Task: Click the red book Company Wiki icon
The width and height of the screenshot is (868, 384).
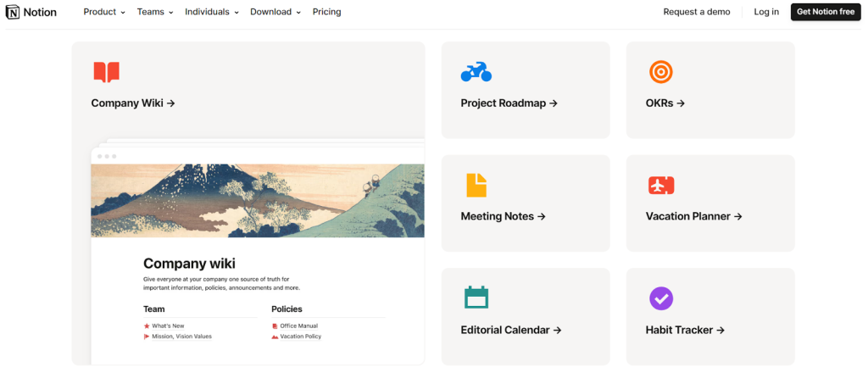Action: point(106,73)
